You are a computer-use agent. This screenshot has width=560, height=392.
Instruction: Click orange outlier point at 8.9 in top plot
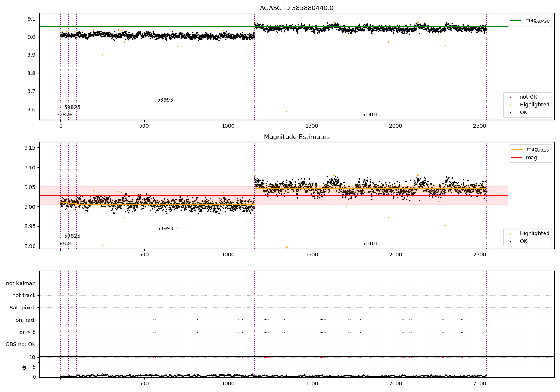click(x=102, y=55)
